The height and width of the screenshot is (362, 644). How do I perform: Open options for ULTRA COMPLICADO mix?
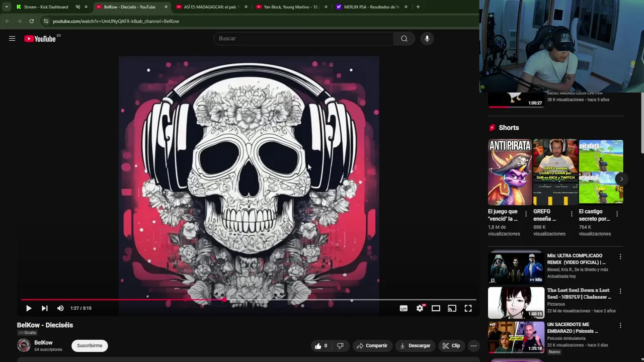(620, 257)
